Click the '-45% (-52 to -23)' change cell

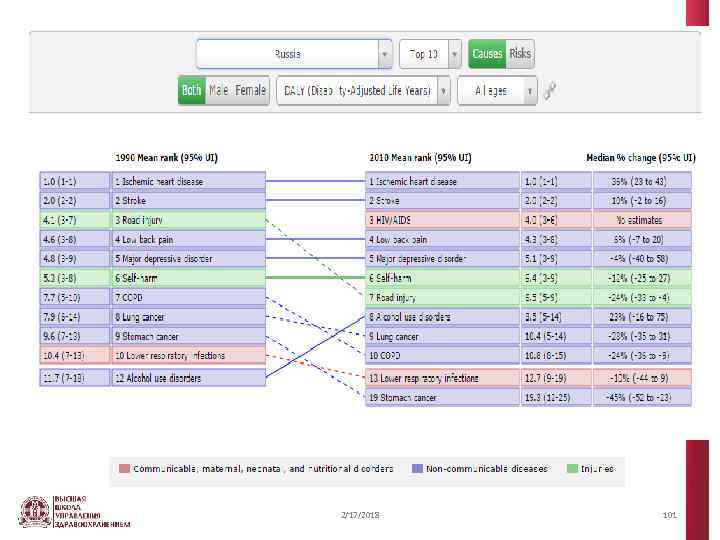[642, 397]
